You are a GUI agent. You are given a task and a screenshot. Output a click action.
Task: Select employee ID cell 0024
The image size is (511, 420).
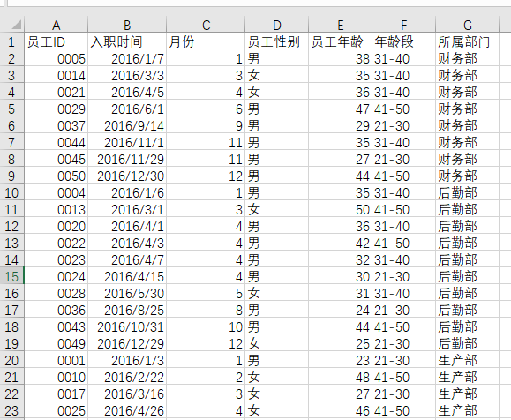pyautogui.click(x=56, y=277)
